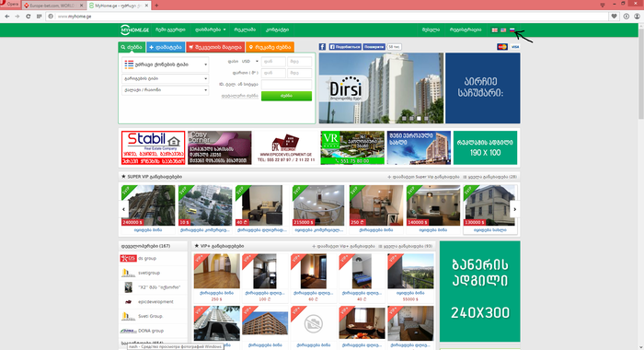Click the VISA payment icon
The image size is (644, 350).
click(514, 47)
